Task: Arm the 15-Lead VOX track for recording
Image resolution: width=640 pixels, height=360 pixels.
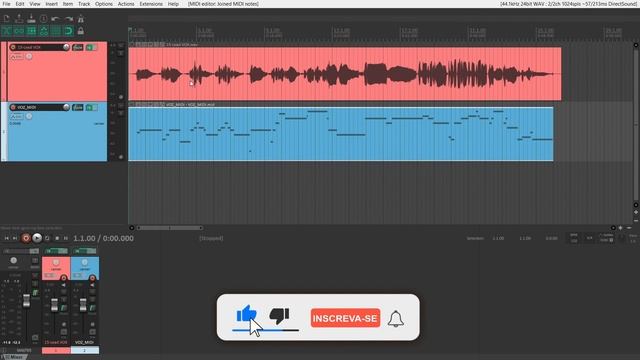Action: pyautogui.click(x=13, y=47)
